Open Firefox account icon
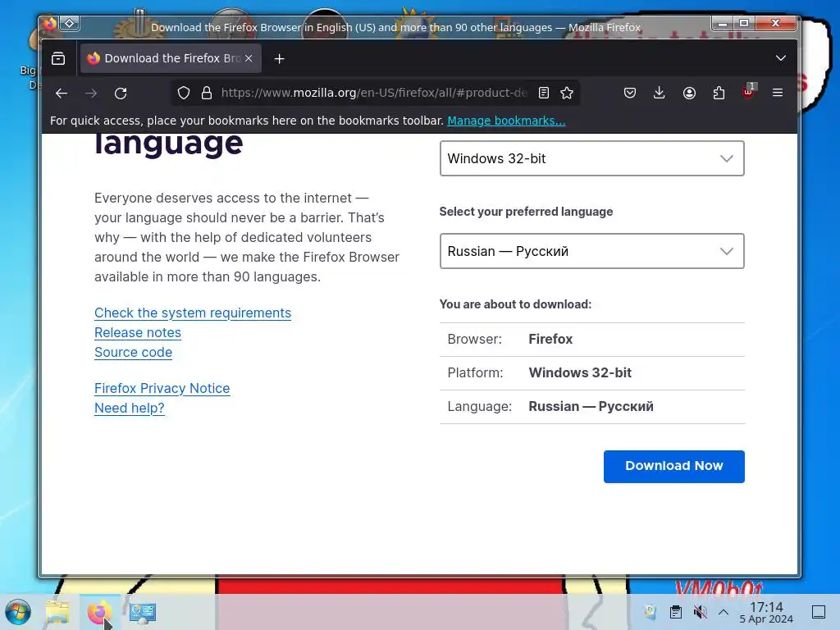This screenshot has height=630, width=840. click(x=689, y=93)
